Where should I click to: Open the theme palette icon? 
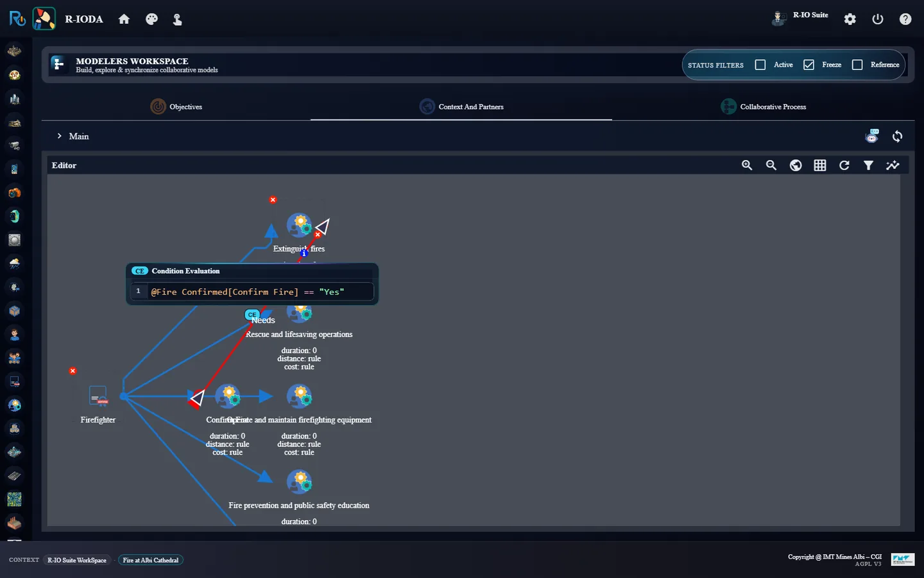[151, 19]
